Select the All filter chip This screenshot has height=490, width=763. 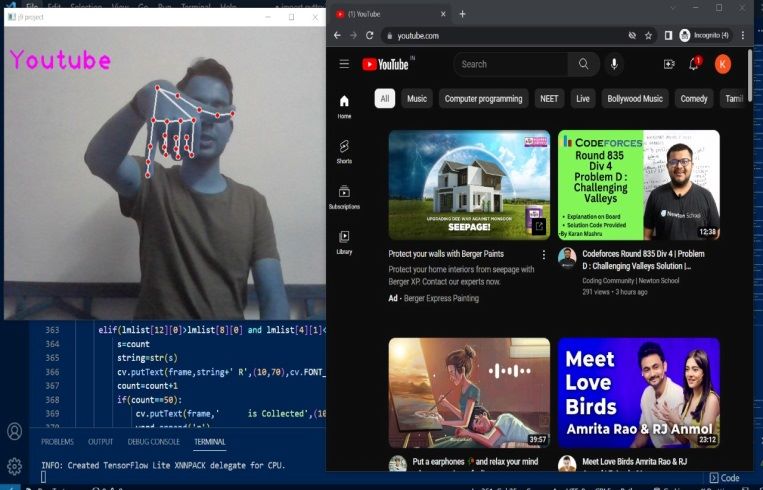384,99
